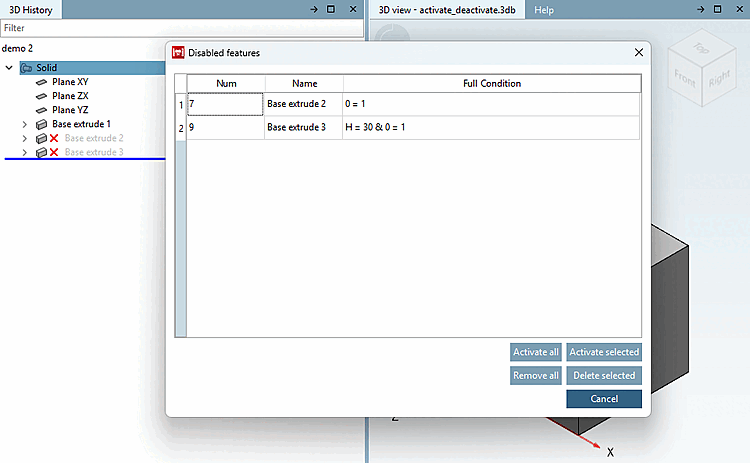This screenshot has height=463, width=750.
Task: Click the Base extrude 2 feature icon
Action: point(42,138)
